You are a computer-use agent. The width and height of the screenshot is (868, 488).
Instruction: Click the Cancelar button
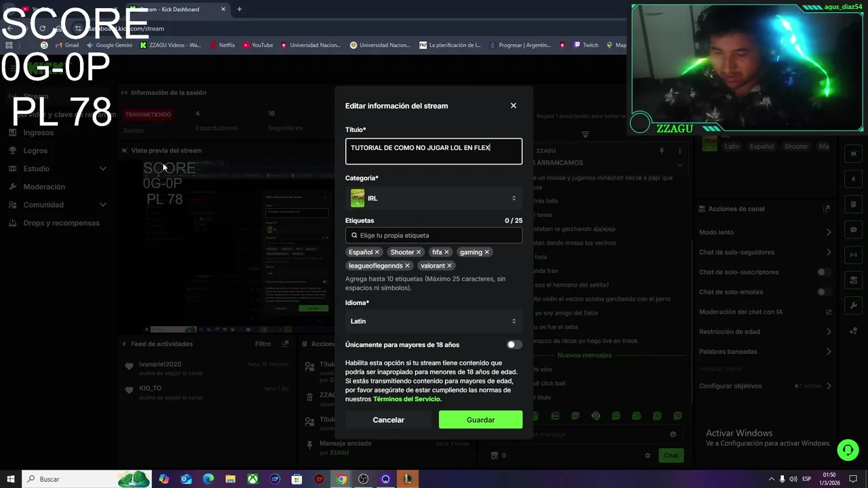tap(389, 420)
